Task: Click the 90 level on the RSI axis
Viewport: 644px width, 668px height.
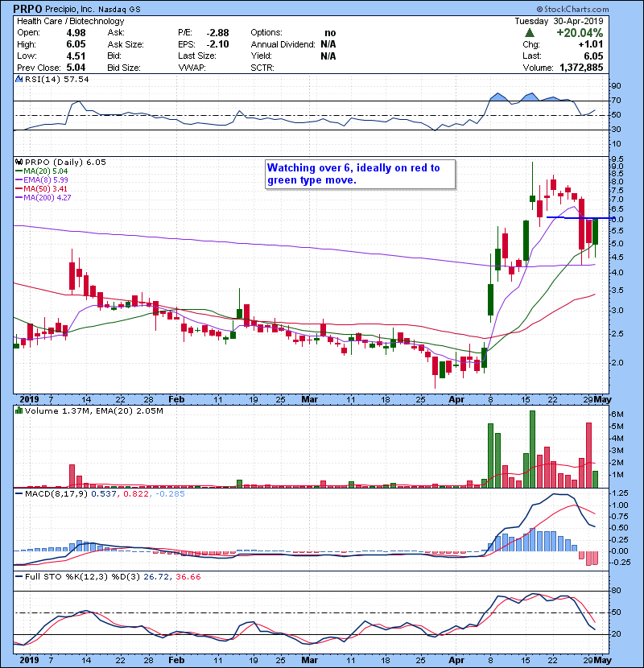Action: [x=617, y=86]
